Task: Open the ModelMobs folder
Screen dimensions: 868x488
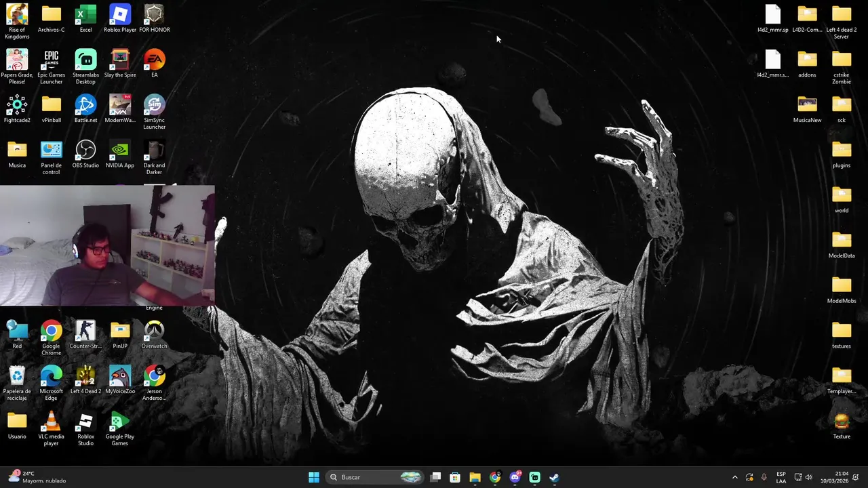Action: [x=842, y=289]
